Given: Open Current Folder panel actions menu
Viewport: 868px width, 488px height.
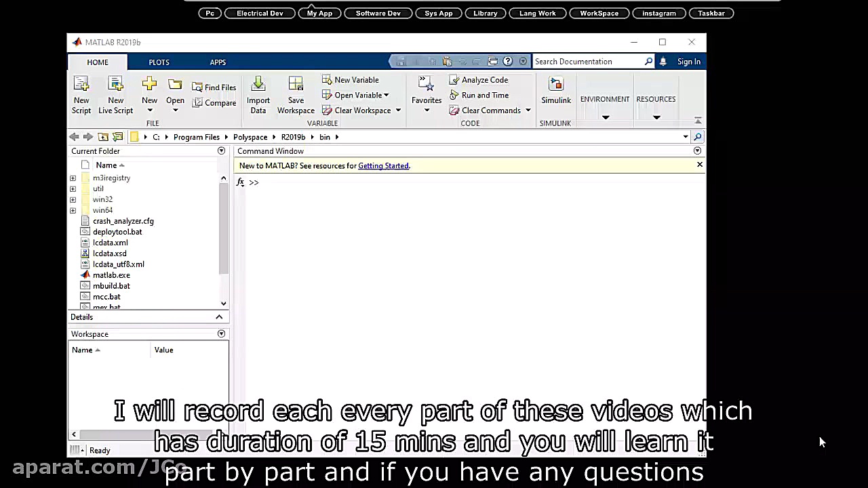Looking at the screenshot, I should point(221,151).
